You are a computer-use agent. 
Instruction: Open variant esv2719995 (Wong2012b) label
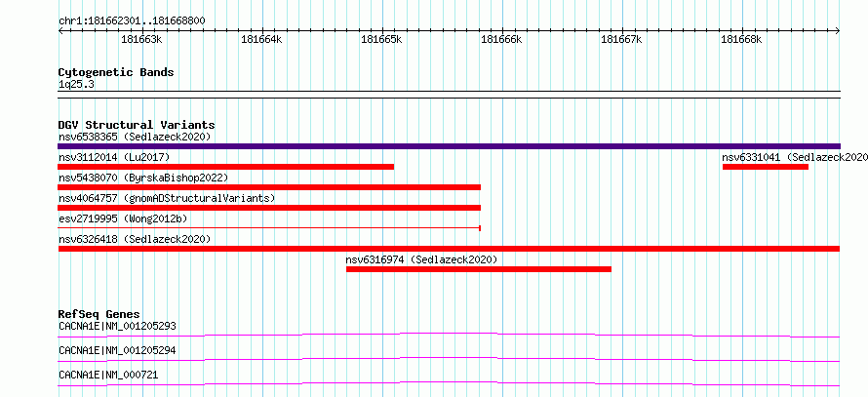pyautogui.click(x=123, y=218)
